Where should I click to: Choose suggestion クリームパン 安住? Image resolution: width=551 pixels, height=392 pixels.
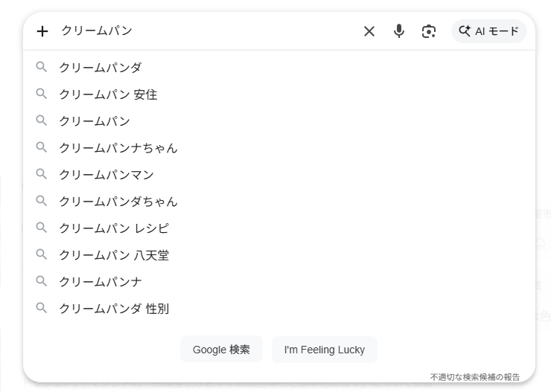[108, 94]
